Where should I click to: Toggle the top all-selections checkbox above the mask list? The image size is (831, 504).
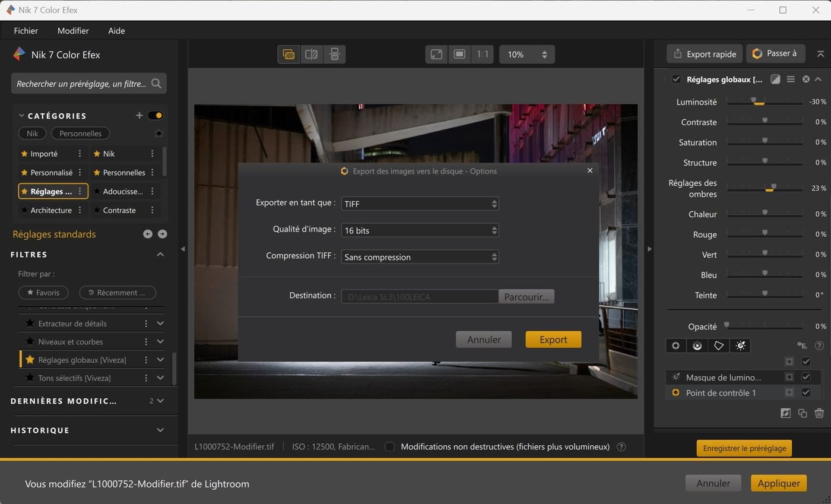[x=806, y=362]
